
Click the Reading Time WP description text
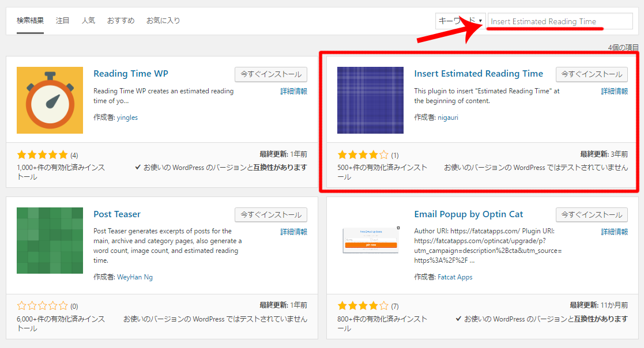pos(164,96)
